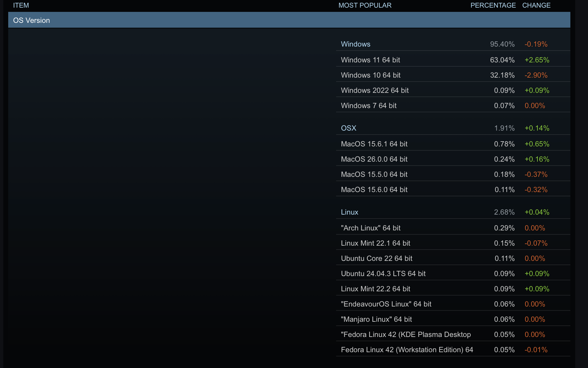Click the OSX category heading

pos(348,128)
